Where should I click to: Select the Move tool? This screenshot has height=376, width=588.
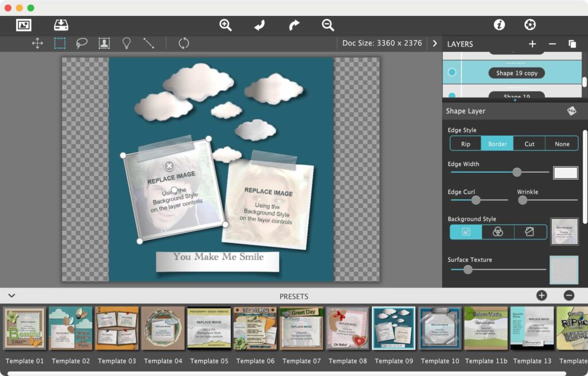click(38, 43)
